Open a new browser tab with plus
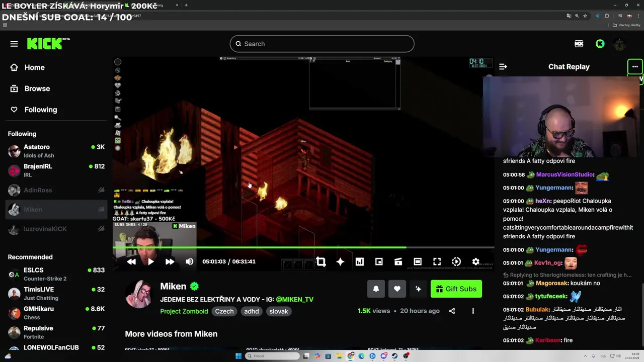The image size is (644, 362). point(186,5)
